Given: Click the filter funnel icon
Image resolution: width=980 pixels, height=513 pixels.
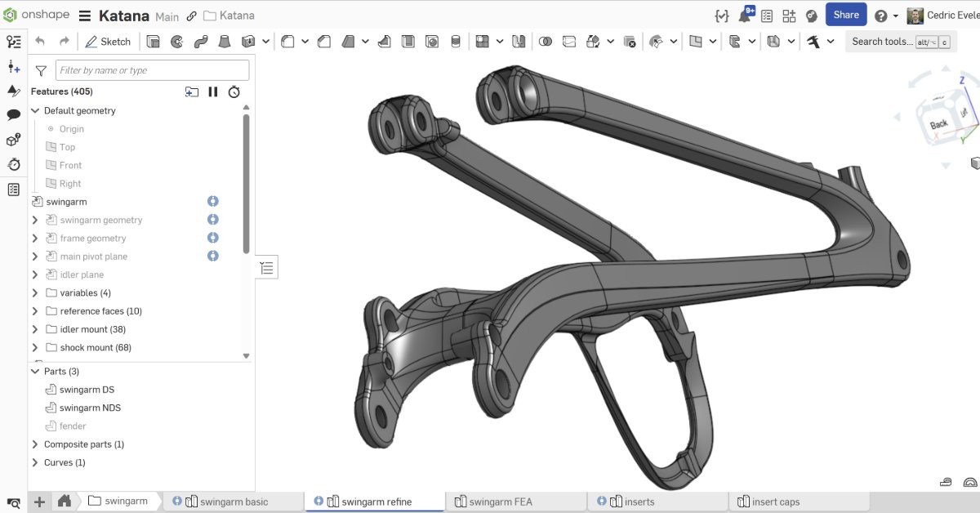Looking at the screenshot, I should (x=41, y=71).
